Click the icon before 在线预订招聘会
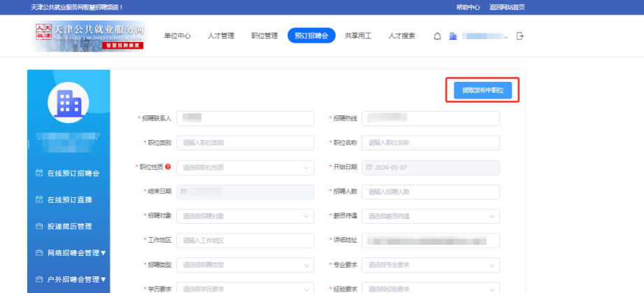The height and width of the screenshot is (293, 644). (39, 173)
